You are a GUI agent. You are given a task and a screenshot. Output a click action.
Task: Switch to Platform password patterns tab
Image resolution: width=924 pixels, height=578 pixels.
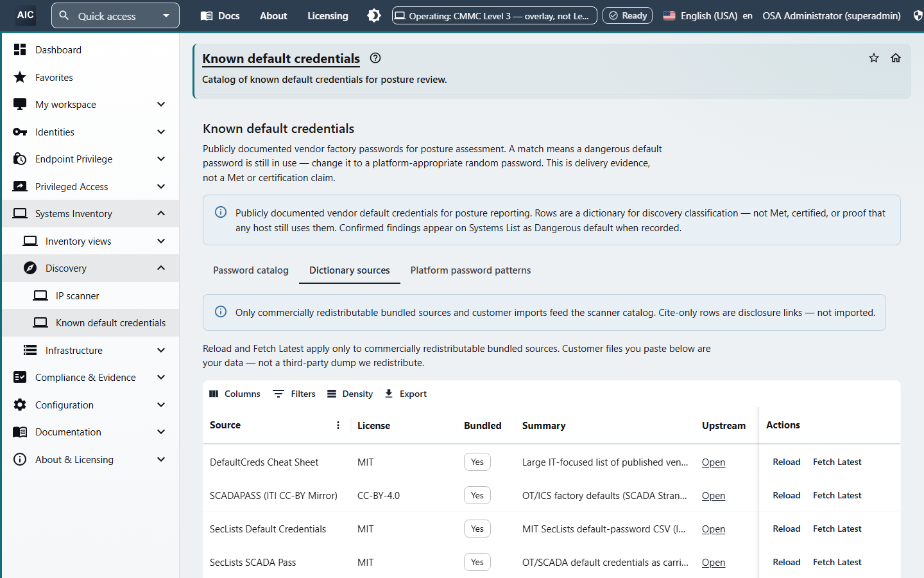(470, 270)
